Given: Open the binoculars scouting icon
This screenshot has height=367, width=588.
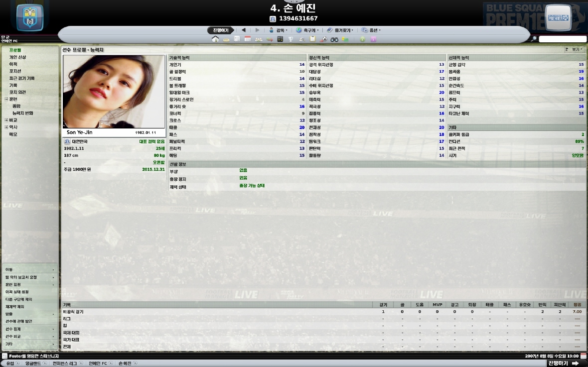Looking at the screenshot, I should (x=334, y=39).
